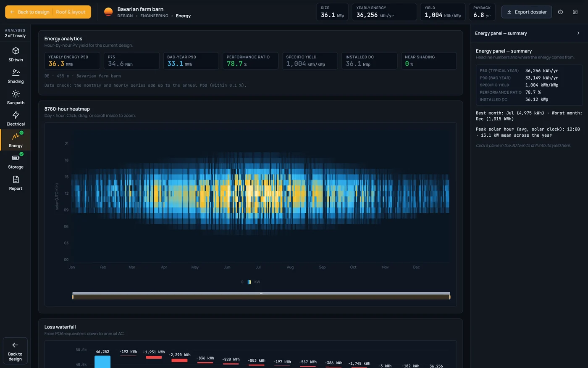Click the sidebar bottom Back to design arrow
Image resolution: width=588 pixels, height=368 pixels.
(x=15, y=351)
